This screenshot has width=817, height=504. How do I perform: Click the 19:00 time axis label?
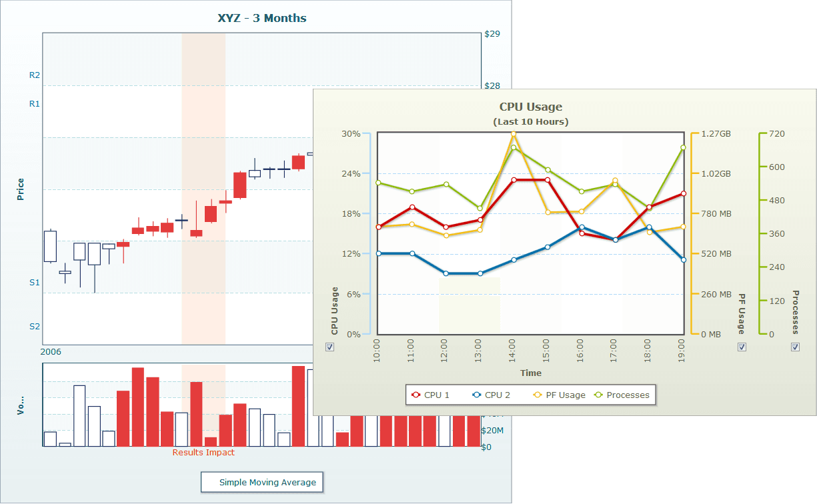tap(682, 350)
